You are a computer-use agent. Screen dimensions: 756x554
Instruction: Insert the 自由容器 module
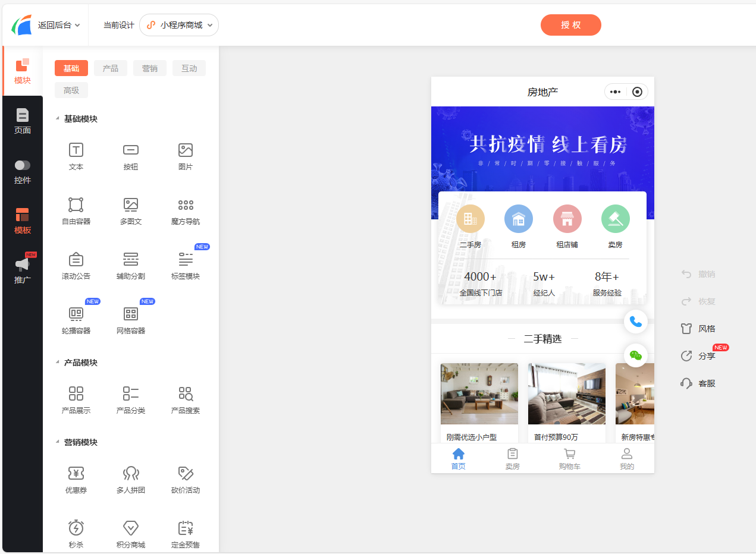76,211
